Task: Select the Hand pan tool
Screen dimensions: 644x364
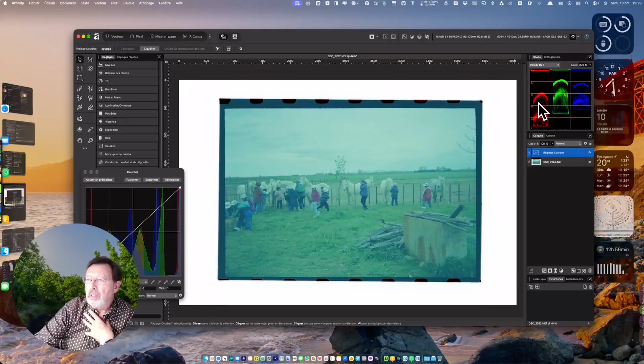Action: click(x=79, y=141)
